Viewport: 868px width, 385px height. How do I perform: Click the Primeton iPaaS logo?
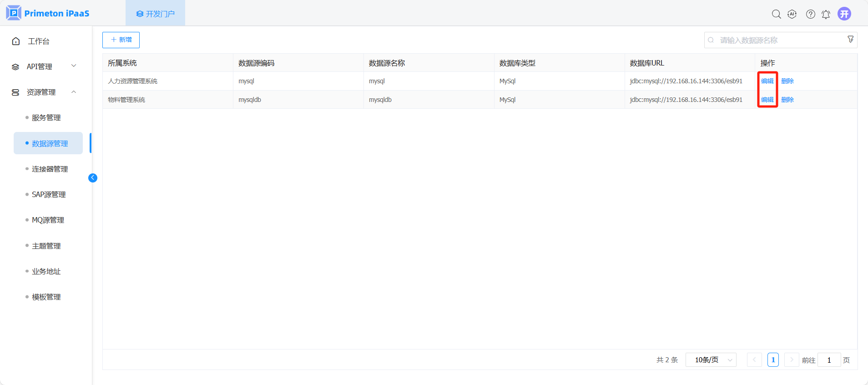48,13
